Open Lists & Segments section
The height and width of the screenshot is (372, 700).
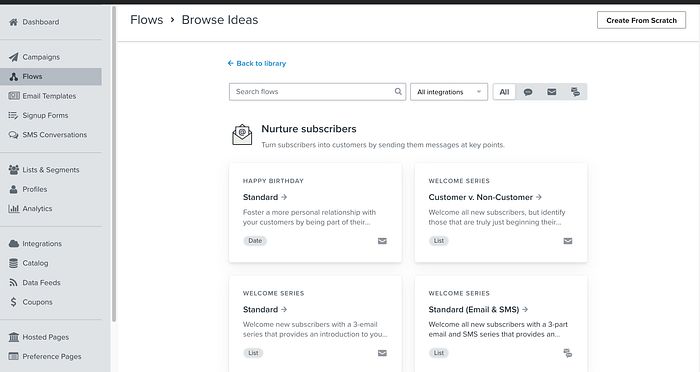[x=51, y=170]
